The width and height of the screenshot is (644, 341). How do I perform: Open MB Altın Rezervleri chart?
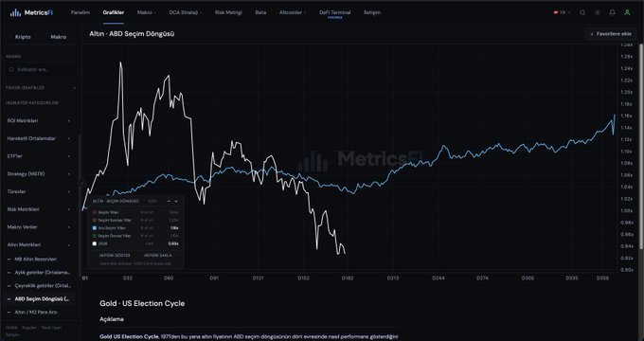(36, 260)
